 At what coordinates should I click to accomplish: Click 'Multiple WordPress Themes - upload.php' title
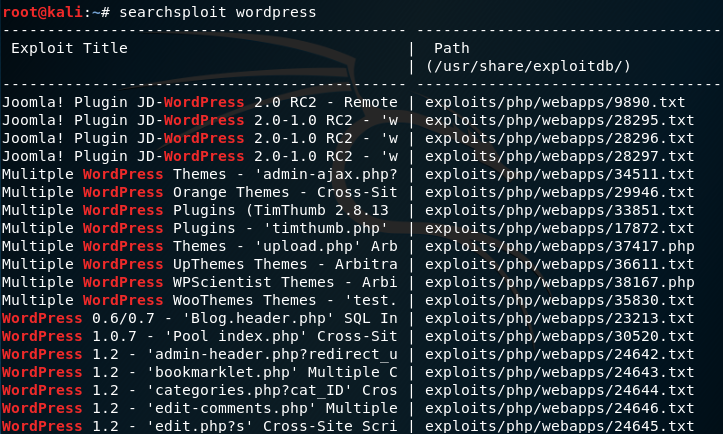tap(200, 246)
